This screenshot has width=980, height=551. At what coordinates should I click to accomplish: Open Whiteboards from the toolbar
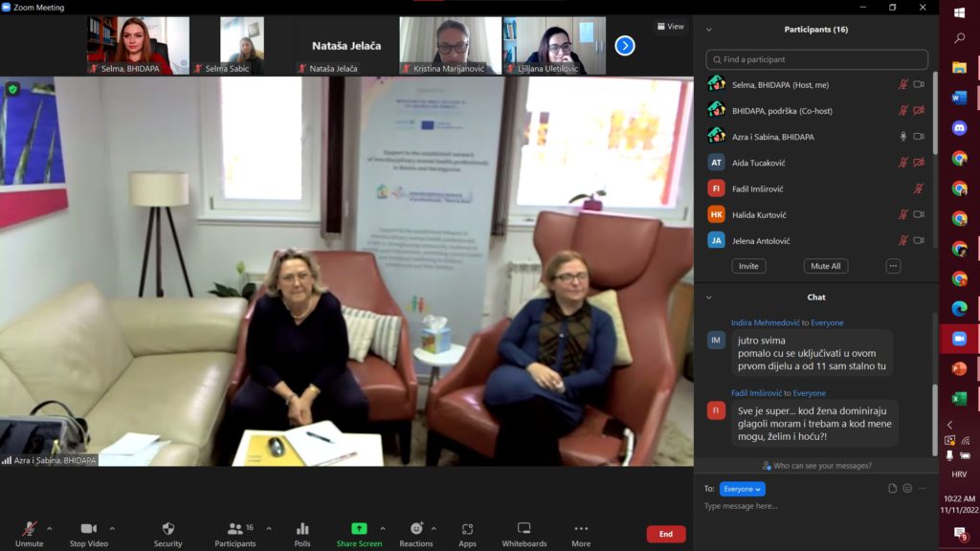(x=523, y=529)
